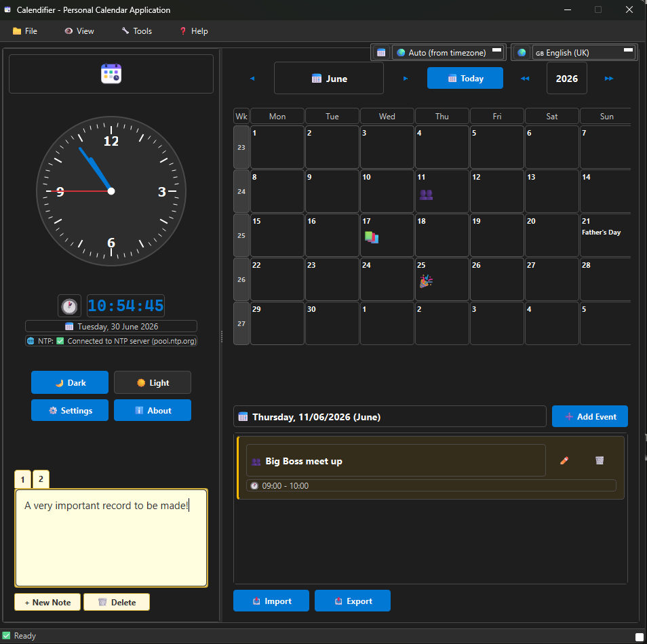Click the 2026 year field
This screenshot has height=644, width=647.
[566, 79]
